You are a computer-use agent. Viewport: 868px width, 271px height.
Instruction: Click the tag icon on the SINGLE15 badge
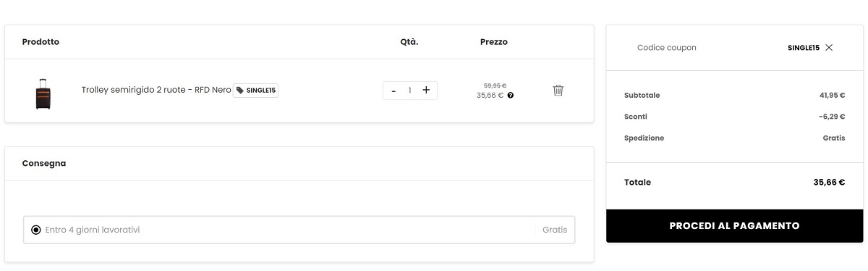tap(240, 91)
